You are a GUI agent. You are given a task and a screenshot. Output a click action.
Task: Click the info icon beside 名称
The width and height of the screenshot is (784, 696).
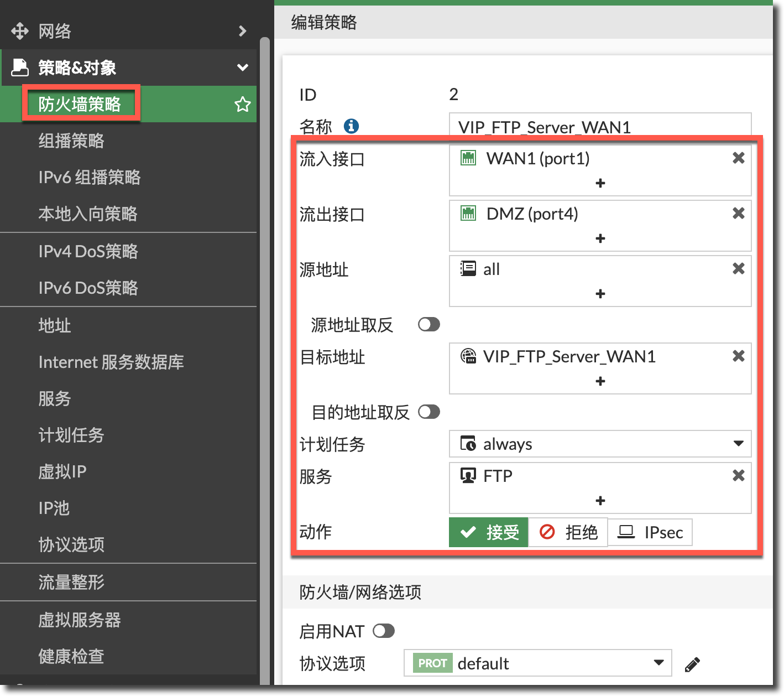[x=351, y=126]
